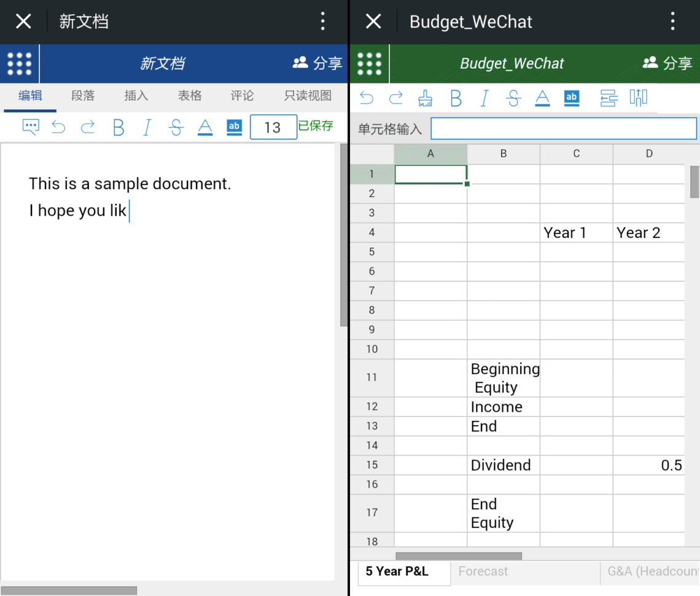
Task: Open the overflow menu in the Budget_WeChat title bar
Action: 673,21
